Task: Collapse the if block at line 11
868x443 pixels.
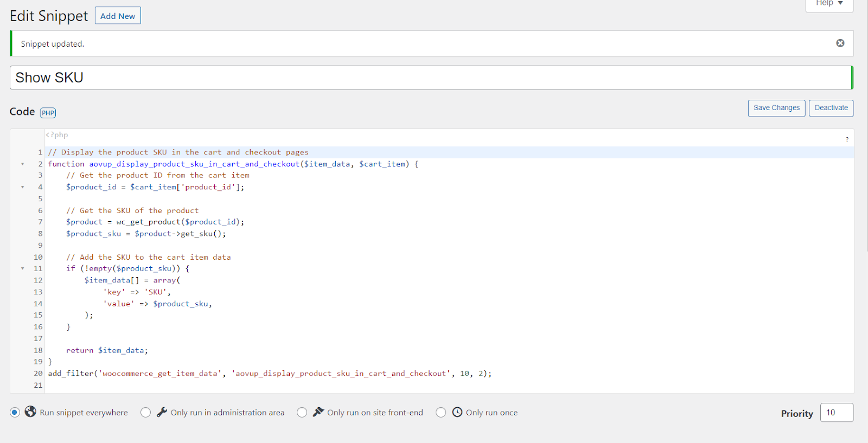Action: [x=22, y=268]
